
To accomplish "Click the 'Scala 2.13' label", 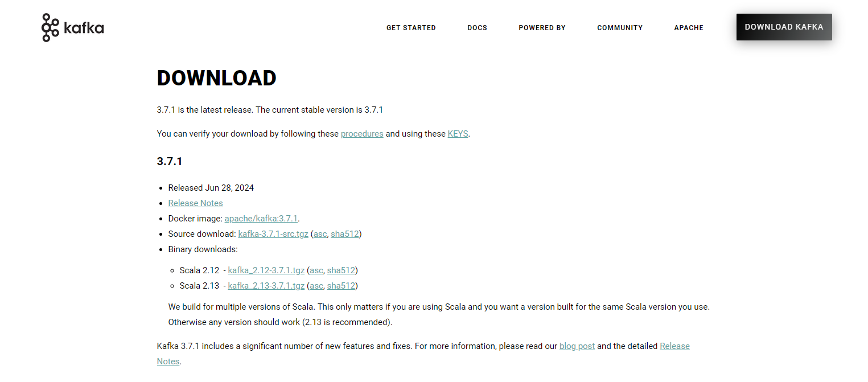I will [x=199, y=286].
